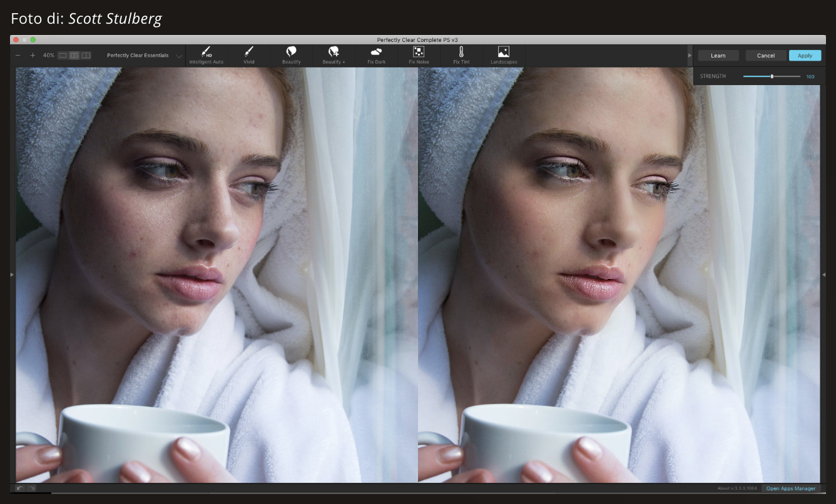Click the Strength value 100
836x504 pixels.
tap(810, 76)
